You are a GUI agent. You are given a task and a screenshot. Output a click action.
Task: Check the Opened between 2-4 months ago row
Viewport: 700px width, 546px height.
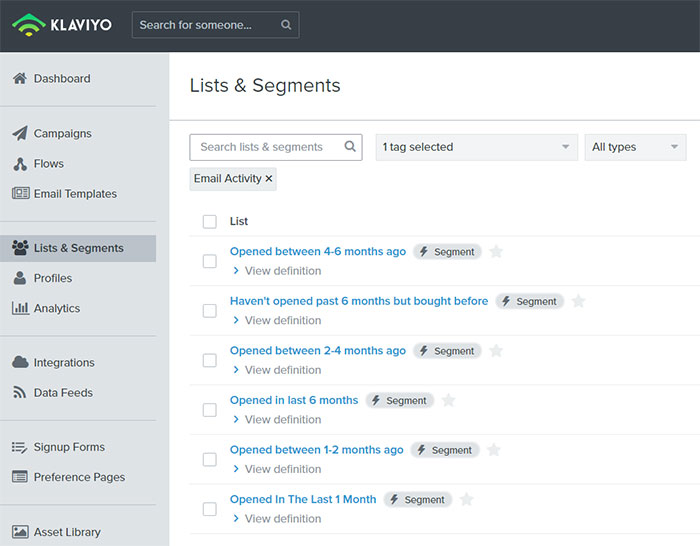[210, 360]
